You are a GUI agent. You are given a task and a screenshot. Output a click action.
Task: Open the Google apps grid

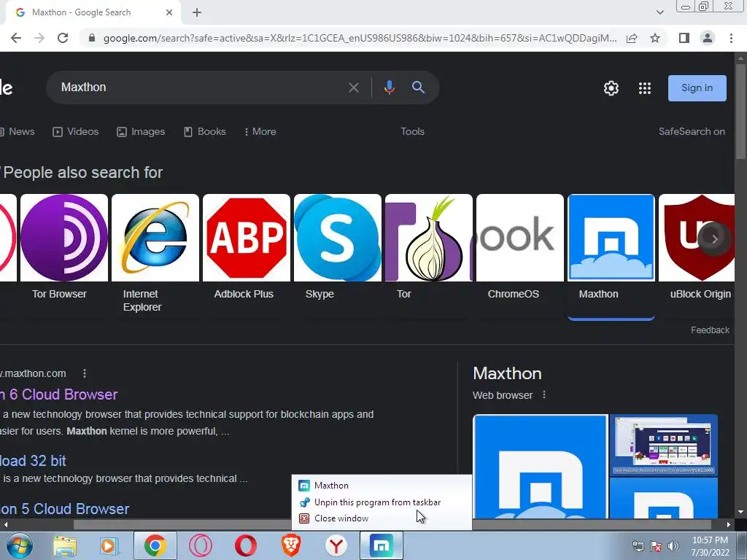[645, 88]
